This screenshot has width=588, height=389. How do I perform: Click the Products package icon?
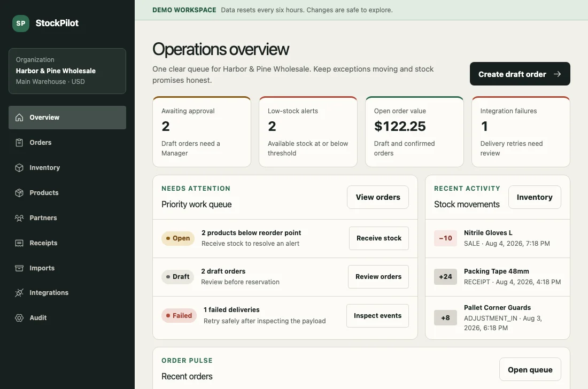[x=19, y=193]
